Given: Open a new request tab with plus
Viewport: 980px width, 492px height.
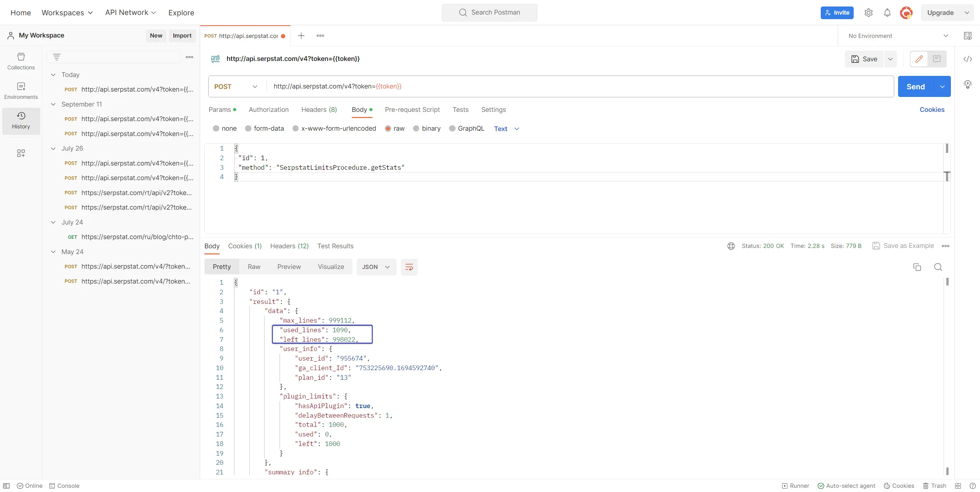Looking at the screenshot, I should point(301,36).
